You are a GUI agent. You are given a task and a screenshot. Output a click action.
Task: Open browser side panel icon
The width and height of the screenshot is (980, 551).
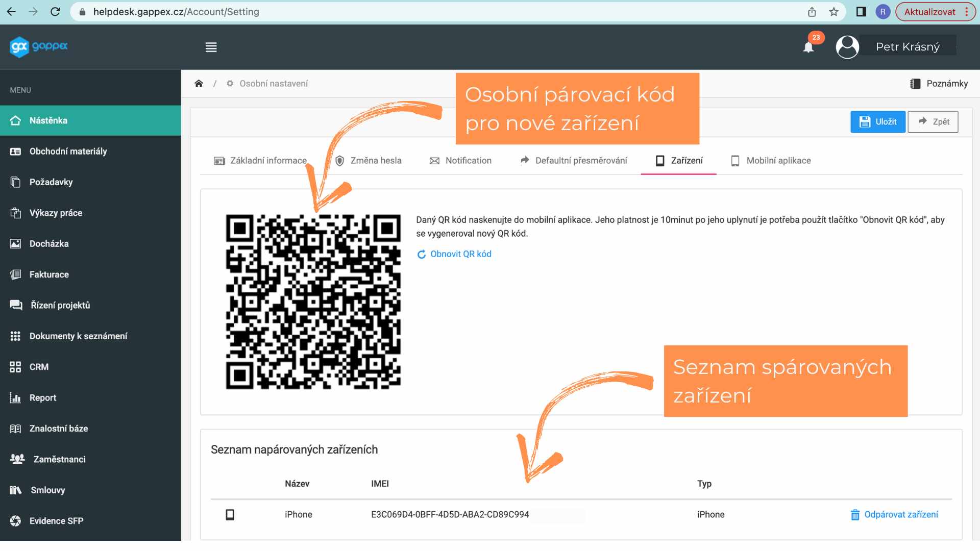tap(861, 12)
